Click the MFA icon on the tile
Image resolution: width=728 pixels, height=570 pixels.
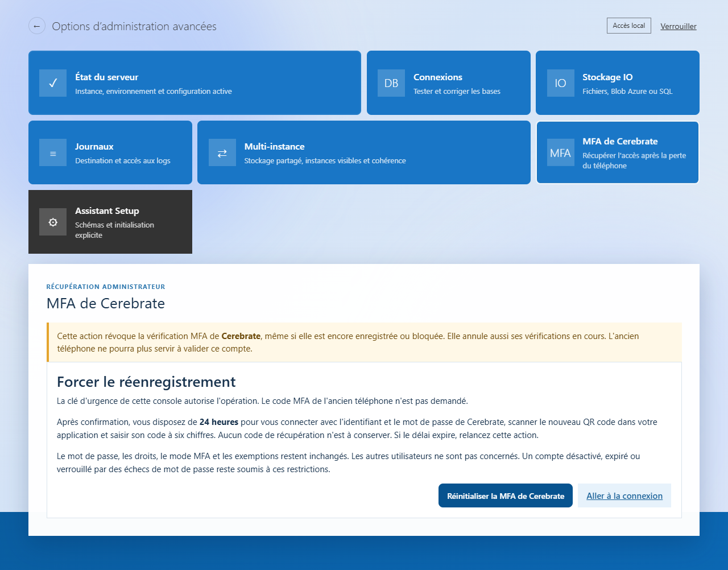[561, 152]
